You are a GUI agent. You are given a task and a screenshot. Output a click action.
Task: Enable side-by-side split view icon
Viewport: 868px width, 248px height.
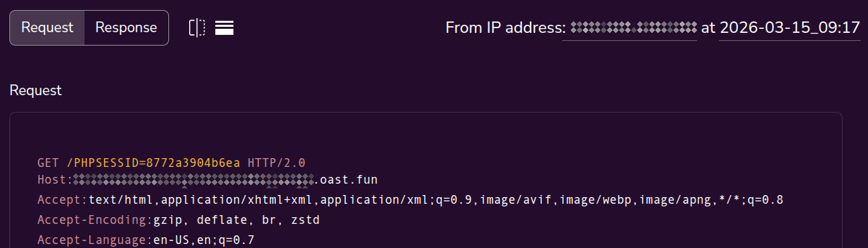click(x=197, y=27)
